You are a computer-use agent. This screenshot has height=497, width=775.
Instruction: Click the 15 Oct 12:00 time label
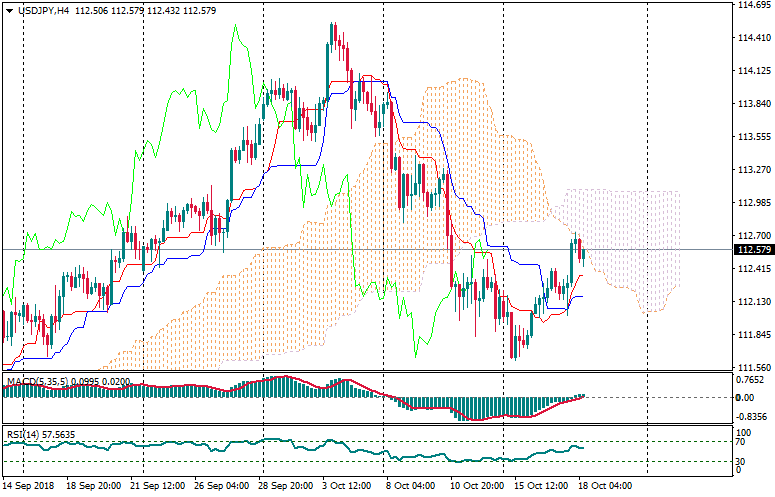point(540,484)
